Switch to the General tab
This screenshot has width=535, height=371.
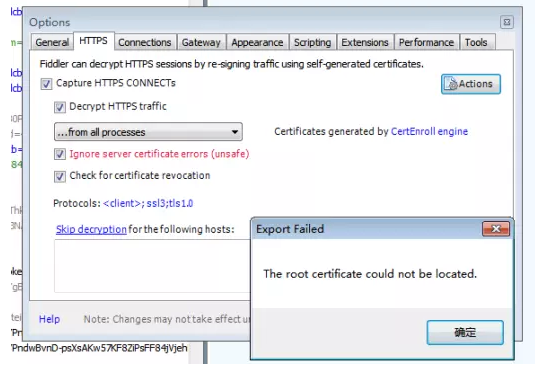52,42
